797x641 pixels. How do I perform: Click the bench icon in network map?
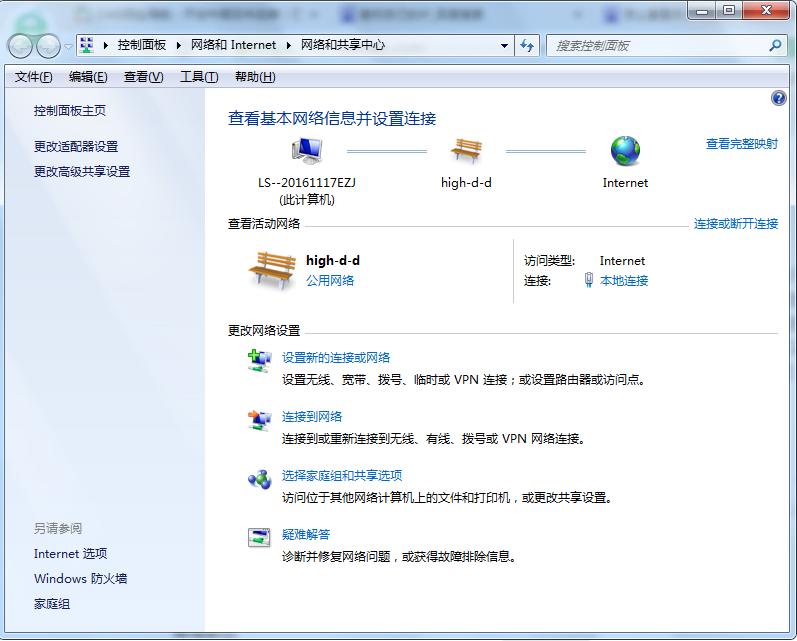point(466,151)
